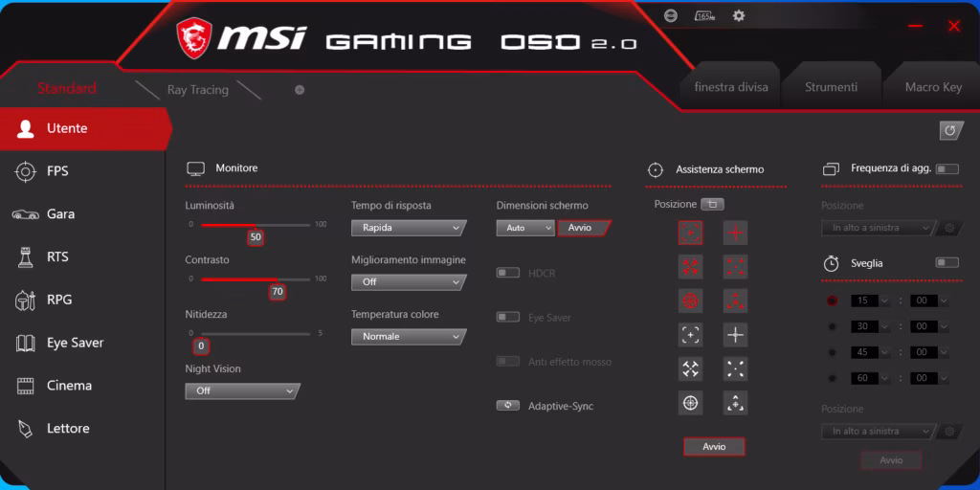980x490 pixels.
Task: Pick the white circular scope crosshair
Action: pos(690,403)
